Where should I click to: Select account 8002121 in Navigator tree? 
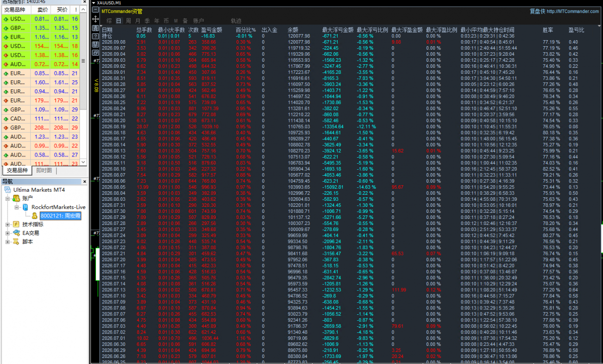[x=60, y=216]
